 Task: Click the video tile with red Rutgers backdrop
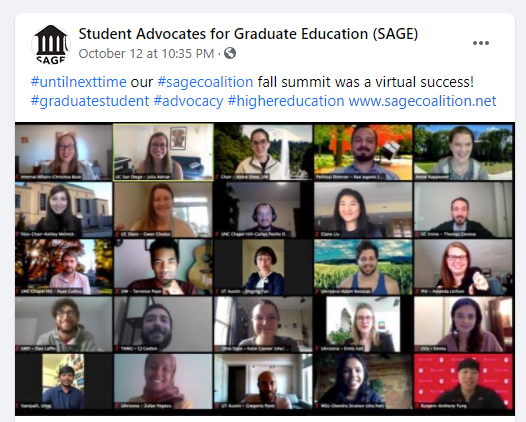[463, 381]
